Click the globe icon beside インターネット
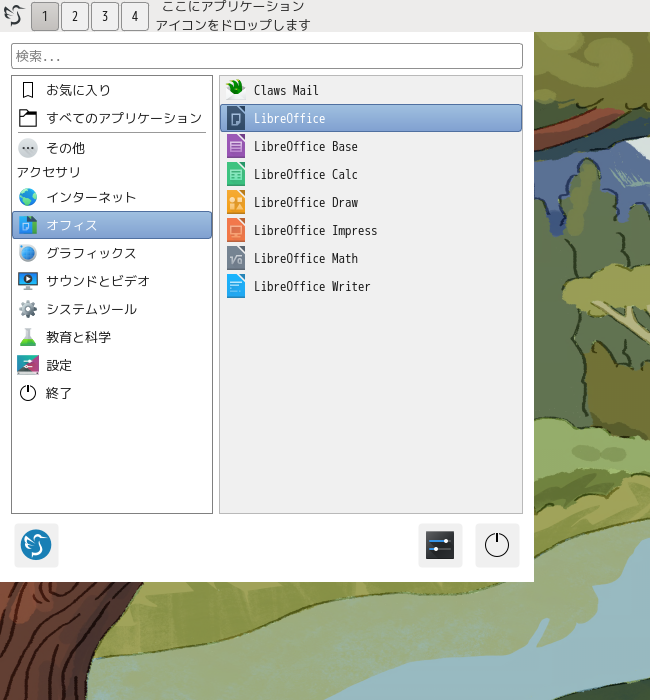The image size is (650, 700). click(28, 197)
